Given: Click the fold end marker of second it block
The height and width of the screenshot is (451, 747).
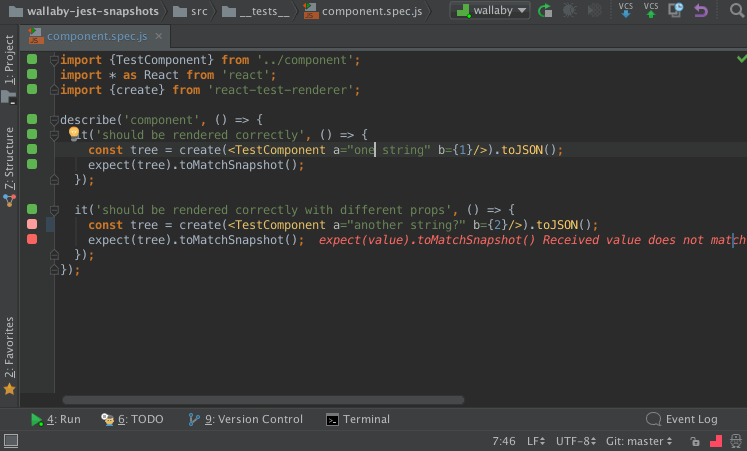Looking at the screenshot, I should click(54, 255).
